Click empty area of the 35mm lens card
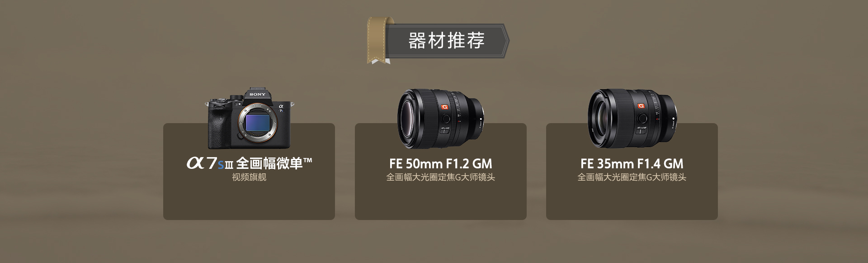868x263 pixels. (632, 201)
